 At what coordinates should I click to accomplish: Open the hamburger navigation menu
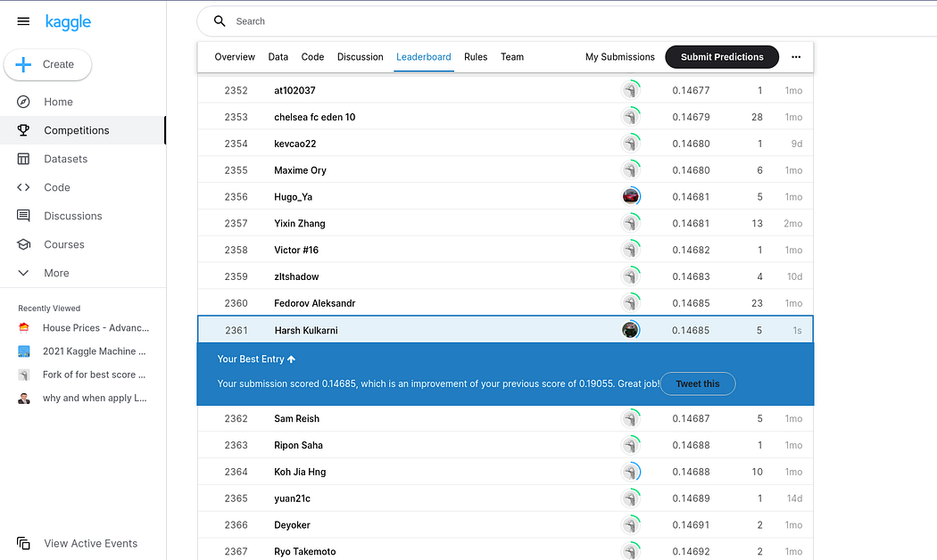(23, 21)
